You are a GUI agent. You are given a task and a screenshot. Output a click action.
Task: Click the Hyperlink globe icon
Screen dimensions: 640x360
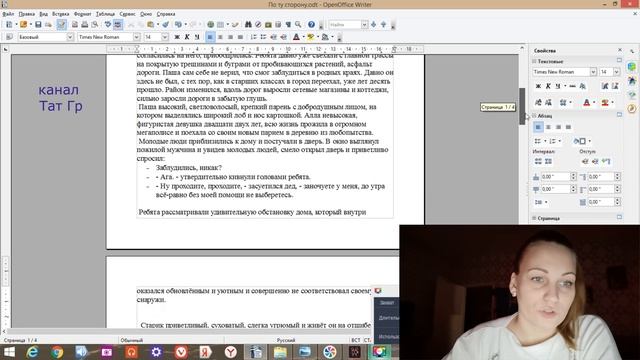pos(210,25)
